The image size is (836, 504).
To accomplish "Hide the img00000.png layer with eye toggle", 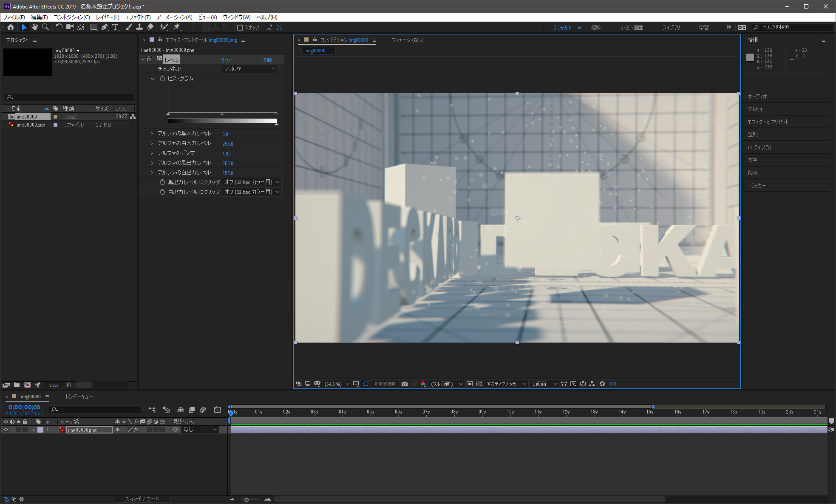I will click(6, 430).
